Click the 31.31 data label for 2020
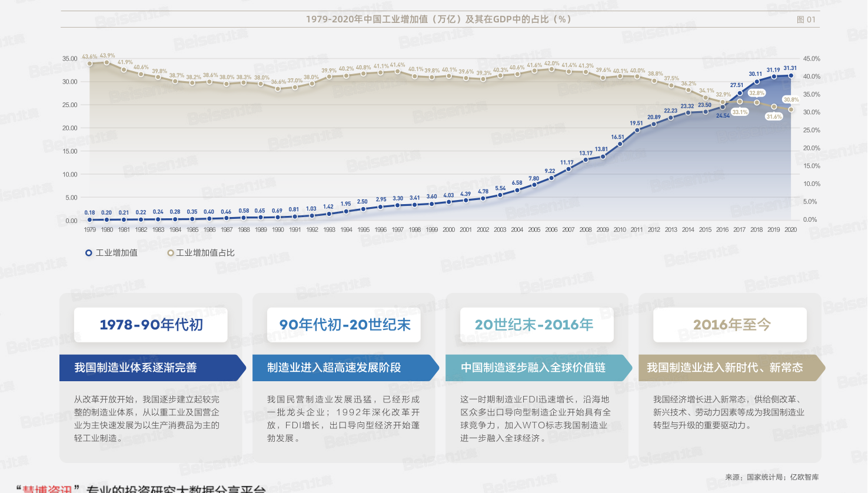This screenshot has width=868, height=493. coord(790,68)
